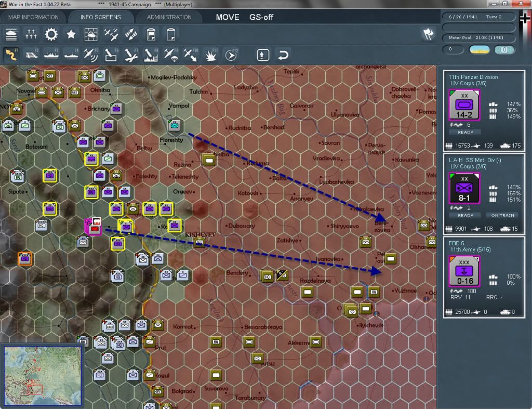Image resolution: width=532 pixels, height=409 pixels.
Task: Click the 11th Panzer Division 14-2 counter
Action: point(464,105)
